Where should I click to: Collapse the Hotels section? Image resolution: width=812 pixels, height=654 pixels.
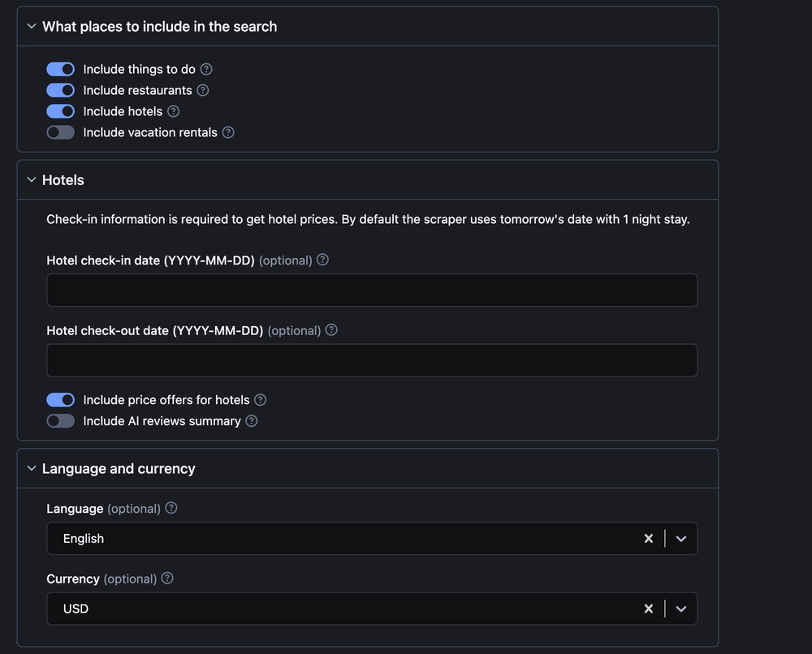(32, 180)
